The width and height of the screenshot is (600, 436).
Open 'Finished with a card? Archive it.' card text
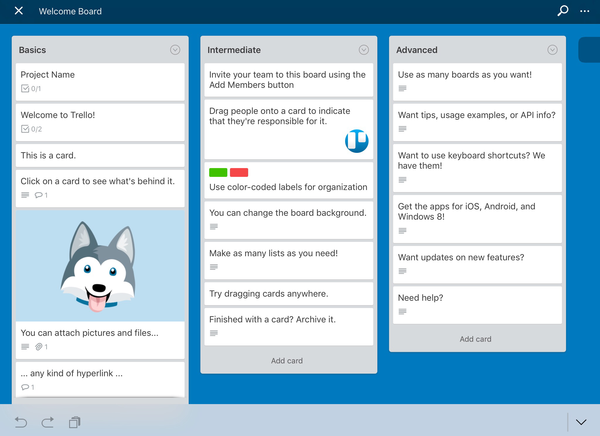[x=272, y=319]
